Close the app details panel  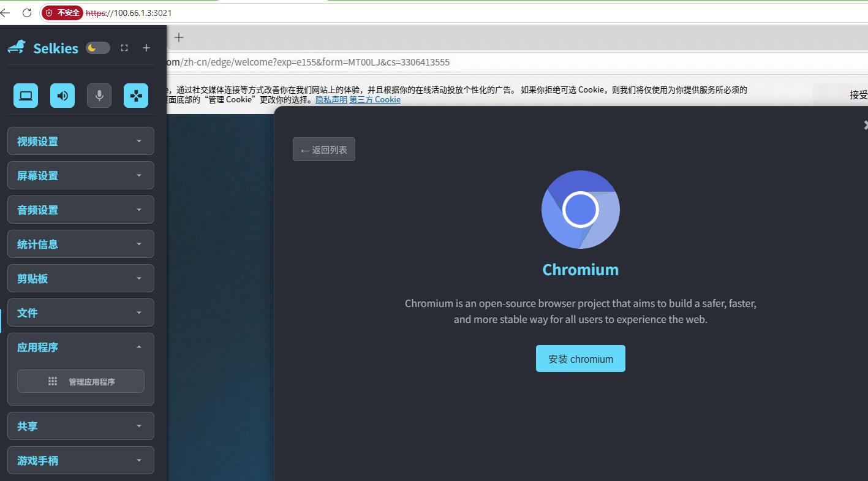(865, 125)
